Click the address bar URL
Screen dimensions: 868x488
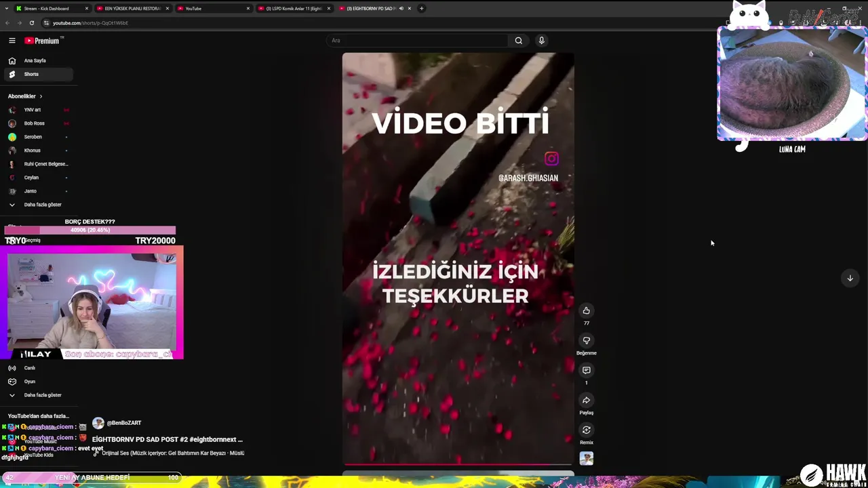90,22
